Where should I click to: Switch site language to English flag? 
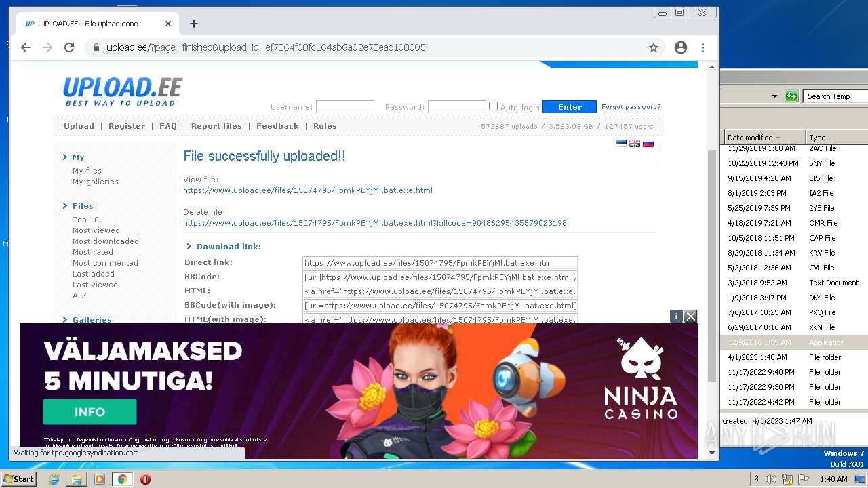[635, 143]
